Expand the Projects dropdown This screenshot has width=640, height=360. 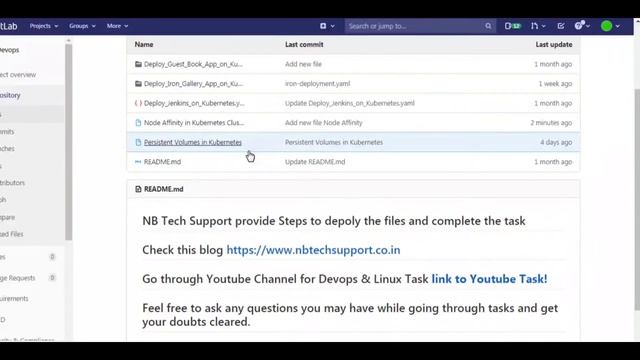click(x=44, y=26)
